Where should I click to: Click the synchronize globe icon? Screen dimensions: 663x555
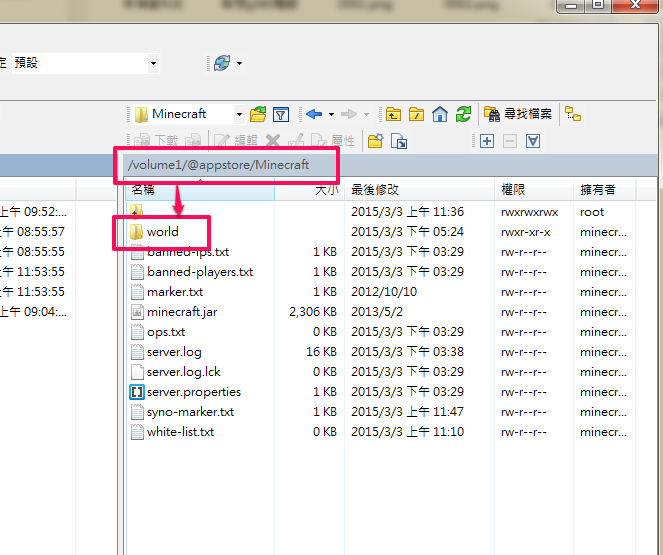coord(222,63)
